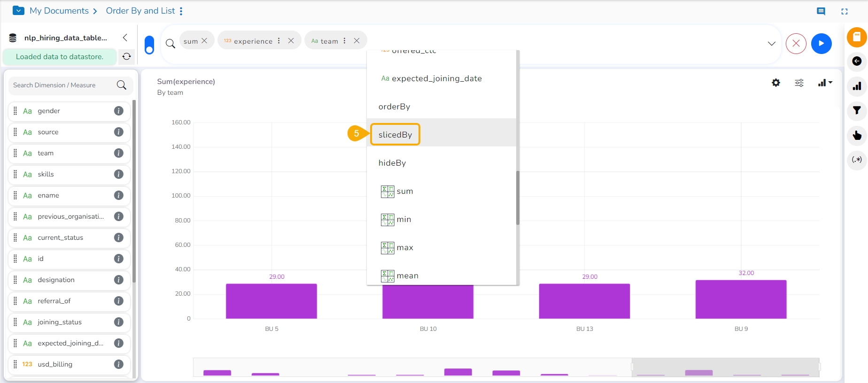Image resolution: width=868 pixels, height=383 pixels.
Task: Select the mean aggregation option
Action: pos(407,276)
